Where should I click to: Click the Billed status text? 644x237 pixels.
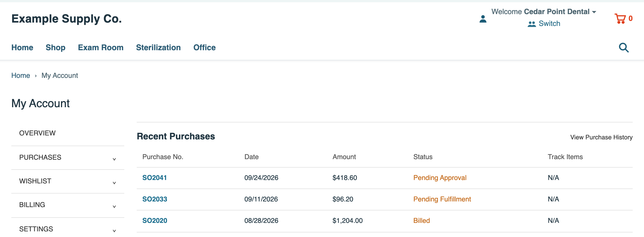421,221
